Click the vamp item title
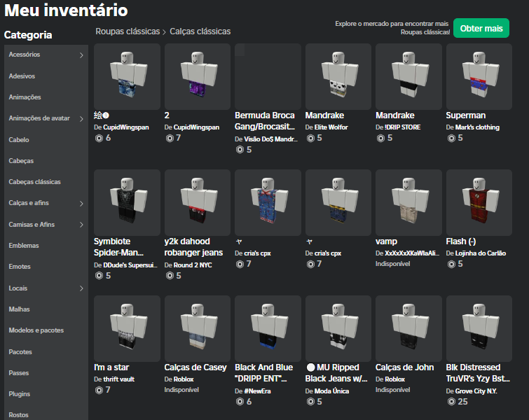Image resolution: width=529 pixels, height=420 pixels. pos(386,241)
